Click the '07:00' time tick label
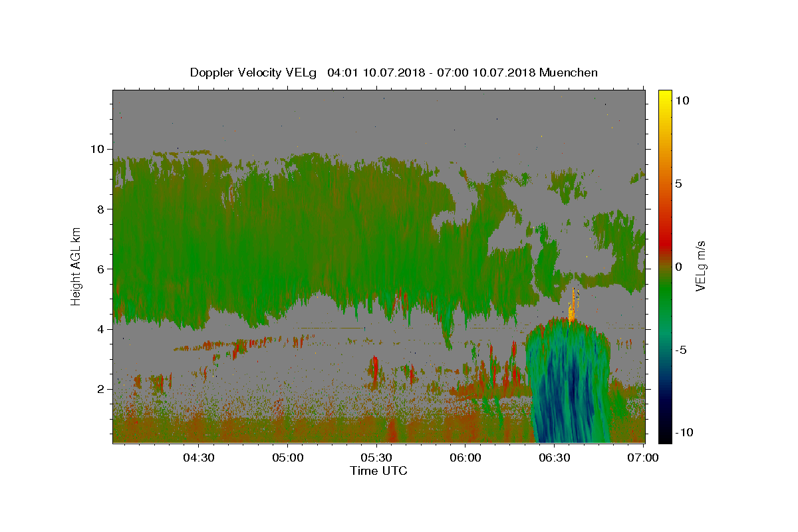Viewport: 798px width, 532px height. coord(644,458)
